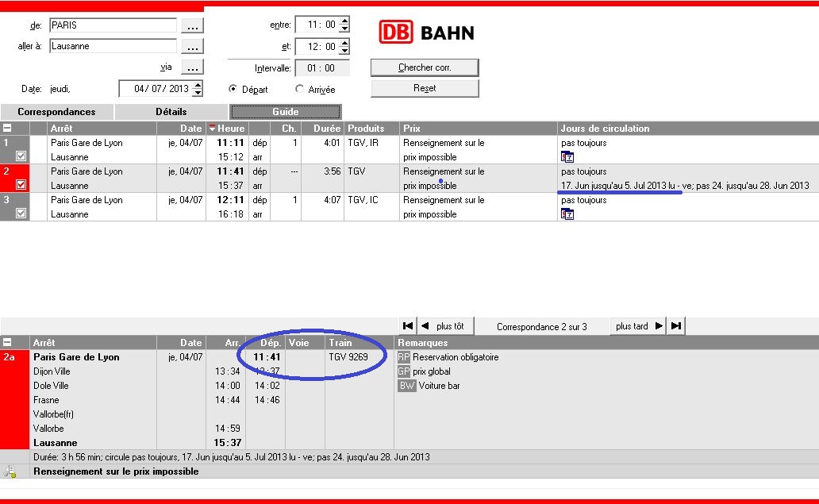
Task: Collapse all connections with the minus icon in the upper table header
Action: (x=7, y=128)
